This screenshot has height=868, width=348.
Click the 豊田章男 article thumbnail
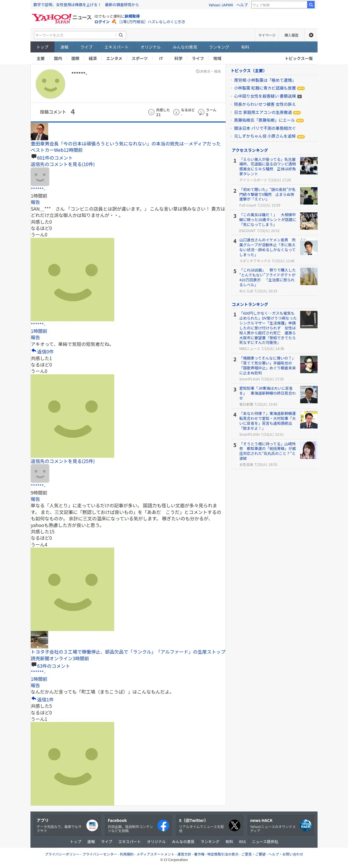pos(39,132)
